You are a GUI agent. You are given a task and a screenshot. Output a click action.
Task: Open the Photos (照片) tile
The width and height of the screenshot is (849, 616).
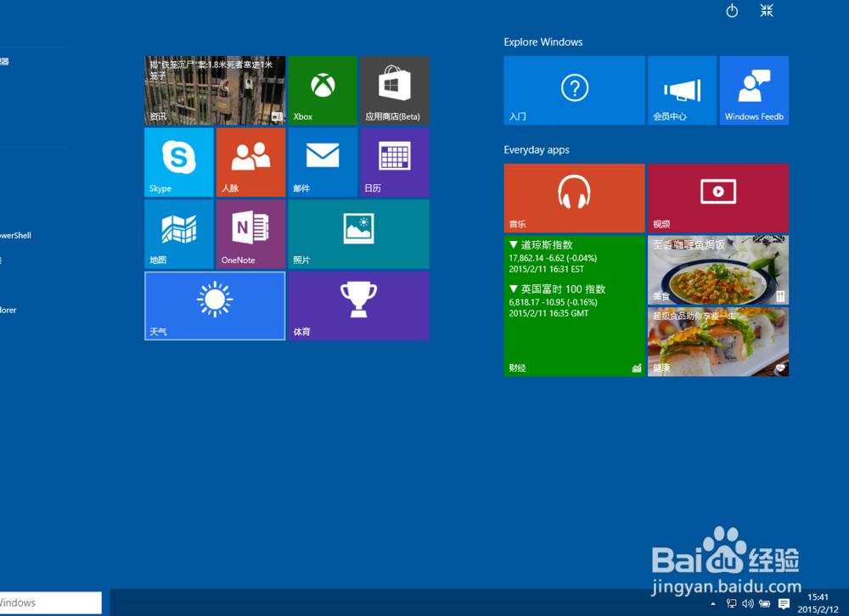[359, 234]
